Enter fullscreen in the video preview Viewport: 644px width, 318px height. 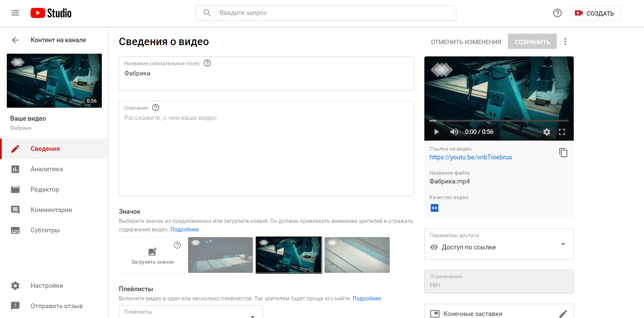pos(562,132)
